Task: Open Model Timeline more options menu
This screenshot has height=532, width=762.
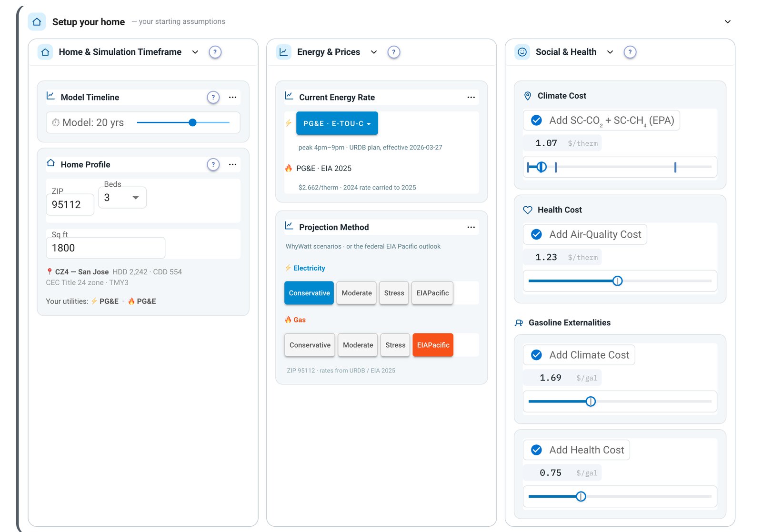Action: tap(232, 97)
